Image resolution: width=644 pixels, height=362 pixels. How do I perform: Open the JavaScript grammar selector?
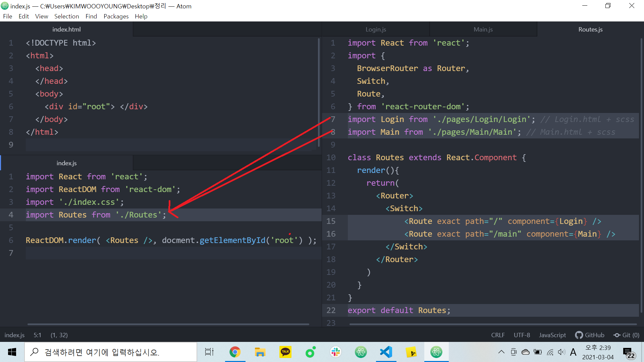[x=552, y=335]
